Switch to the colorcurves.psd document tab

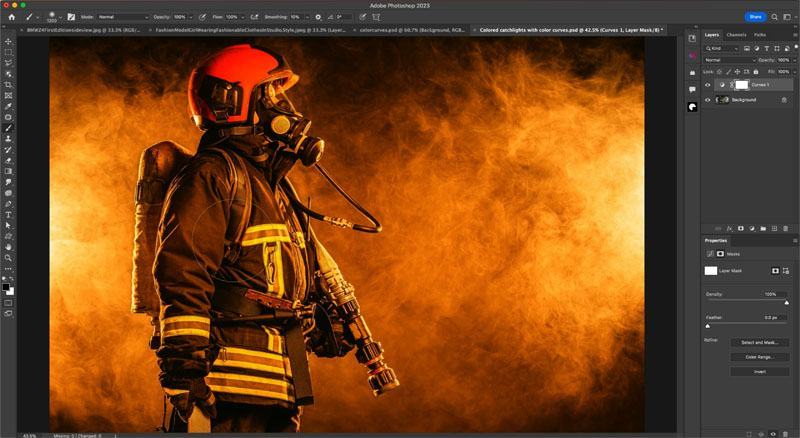pyautogui.click(x=411, y=30)
